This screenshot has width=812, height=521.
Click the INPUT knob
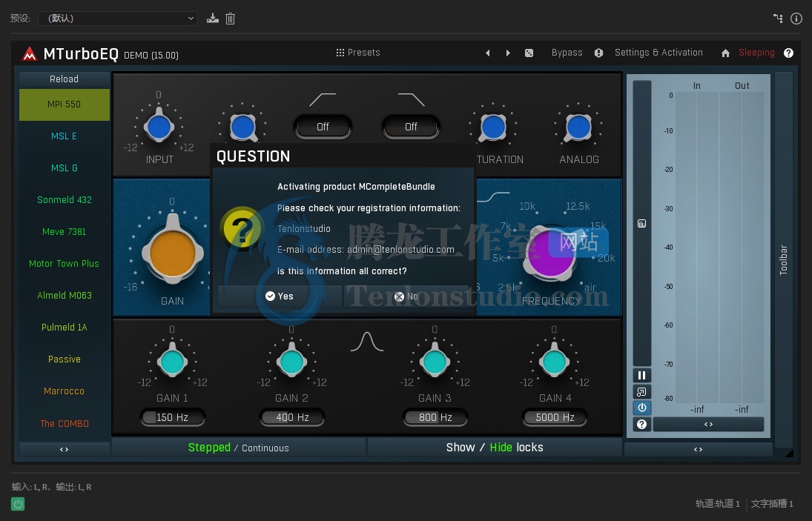(x=159, y=127)
